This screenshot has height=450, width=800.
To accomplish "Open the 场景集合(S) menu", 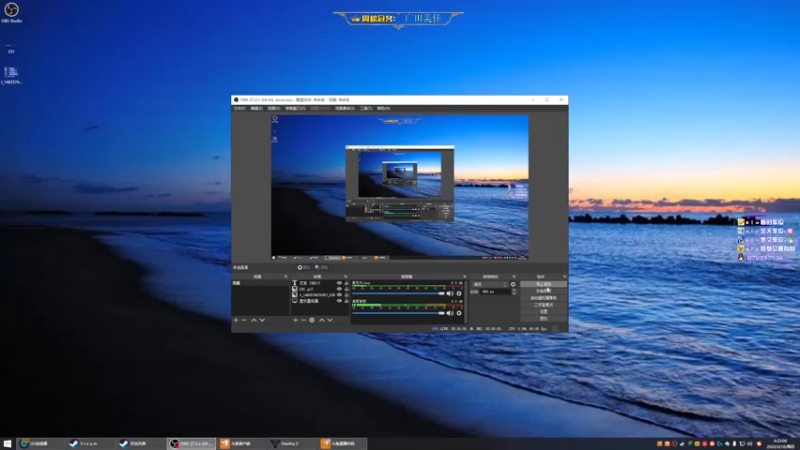I will pos(345,108).
